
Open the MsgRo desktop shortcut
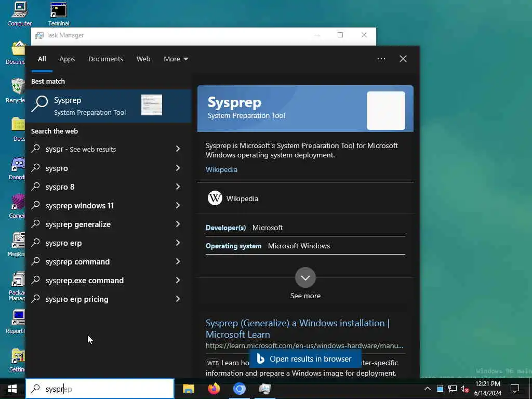pyautogui.click(x=16, y=244)
